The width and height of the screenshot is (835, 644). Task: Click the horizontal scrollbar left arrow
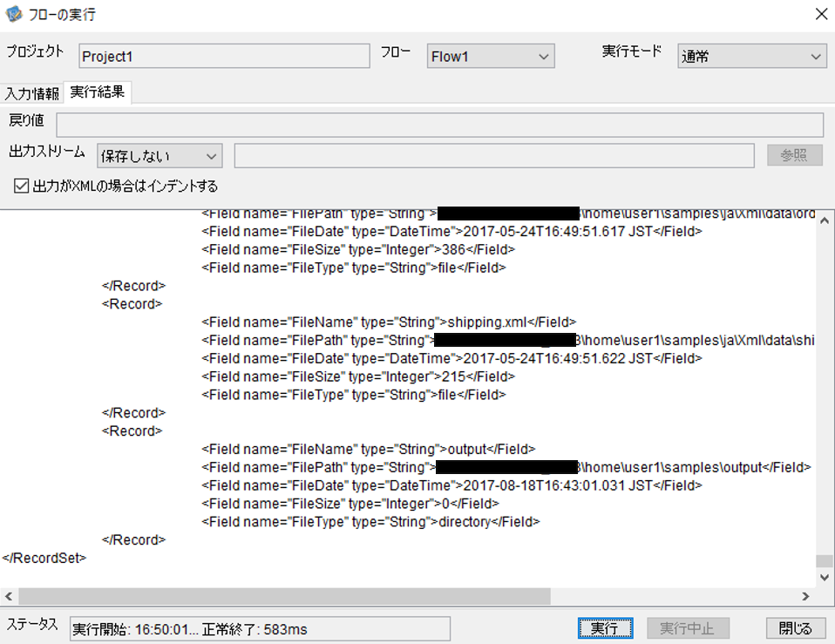[9, 596]
